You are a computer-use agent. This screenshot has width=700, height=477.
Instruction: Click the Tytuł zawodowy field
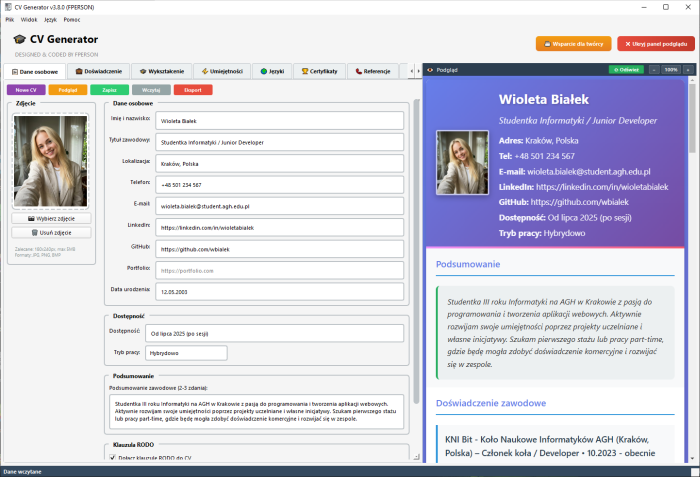(x=279, y=142)
